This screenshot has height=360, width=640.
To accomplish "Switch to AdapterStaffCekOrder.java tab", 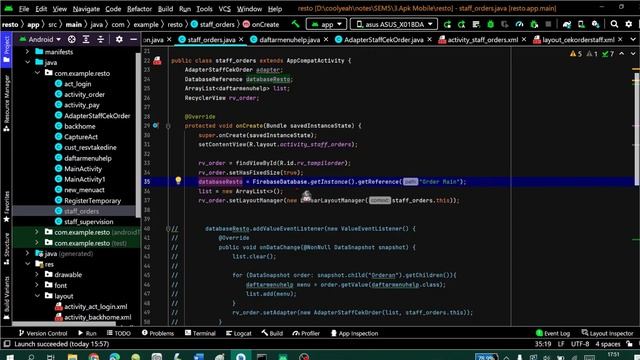I will [x=383, y=40].
